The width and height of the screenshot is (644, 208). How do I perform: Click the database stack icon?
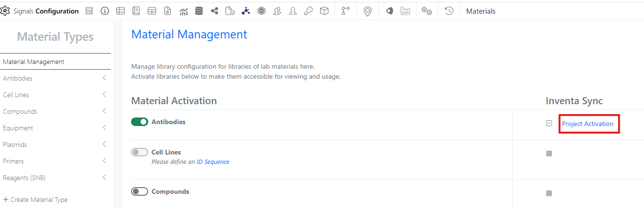199,11
